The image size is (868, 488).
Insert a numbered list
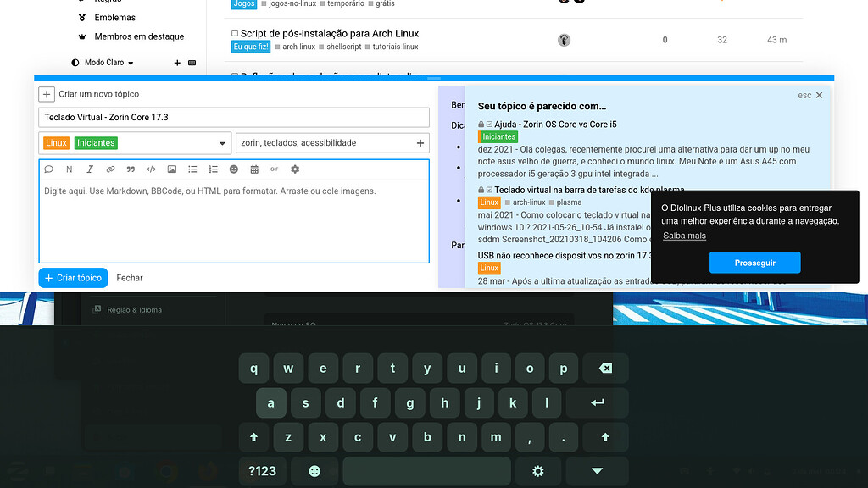click(x=213, y=169)
